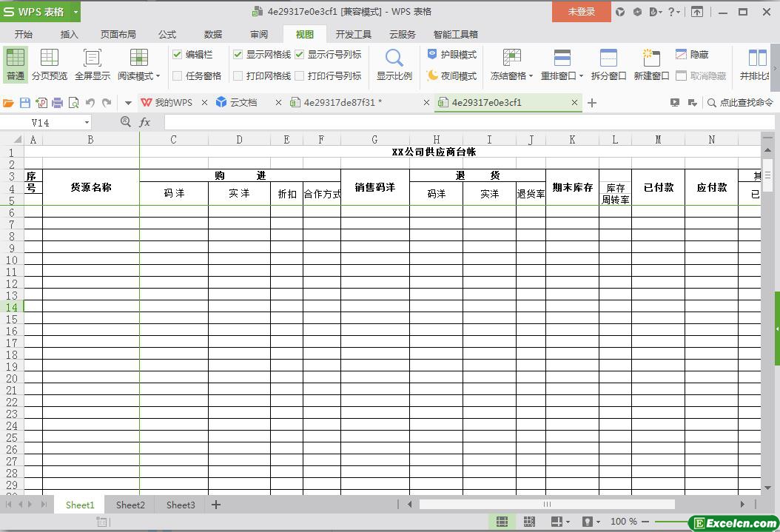780x532 pixels.
Task: Turn on 护眼模式 eye protection mode
Action: (451, 55)
